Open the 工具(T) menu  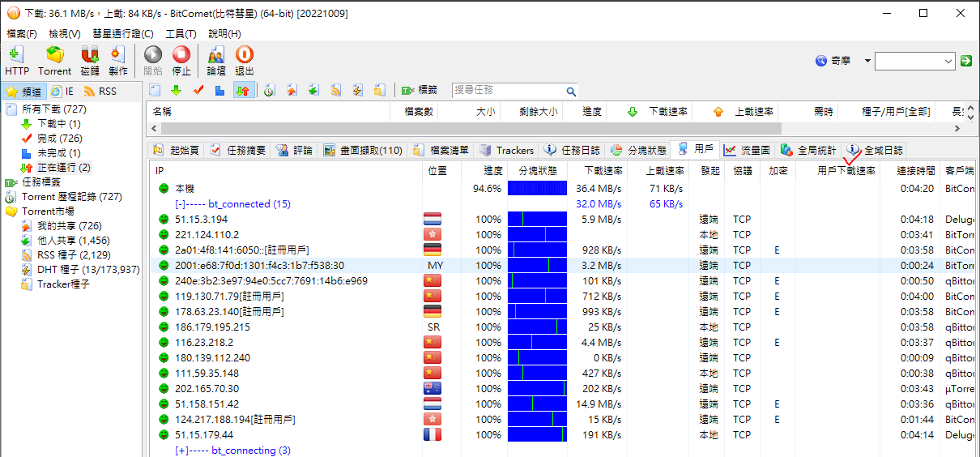click(x=181, y=33)
